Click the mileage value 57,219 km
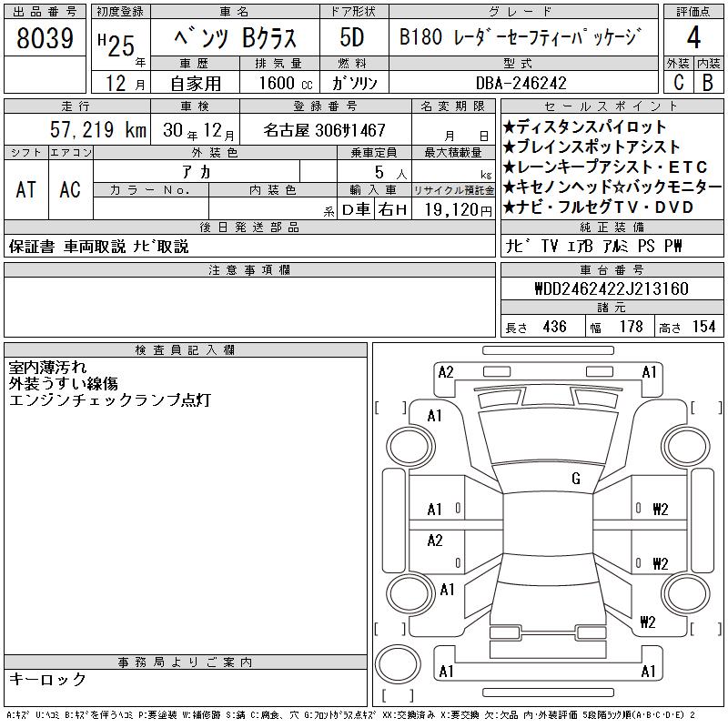This screenshot has width=728, height=728. (x=97, y=130)
